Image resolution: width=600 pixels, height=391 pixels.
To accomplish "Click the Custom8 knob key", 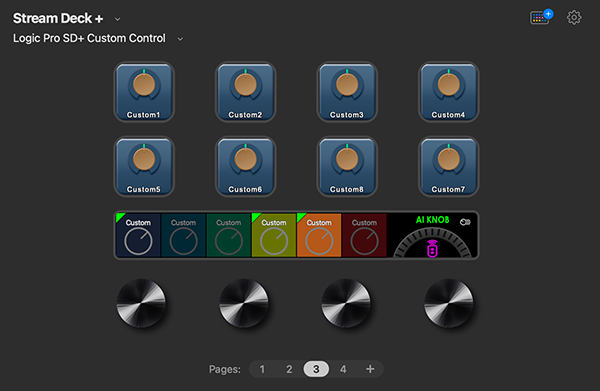I will pyautogui.click(x=347, y=166).
